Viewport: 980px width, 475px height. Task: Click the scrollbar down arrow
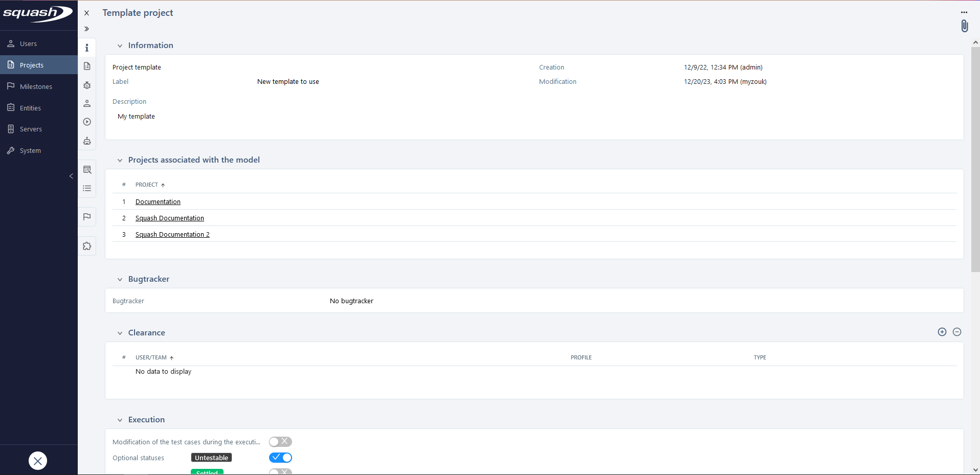pyautogui.click(x=975, y=470)
